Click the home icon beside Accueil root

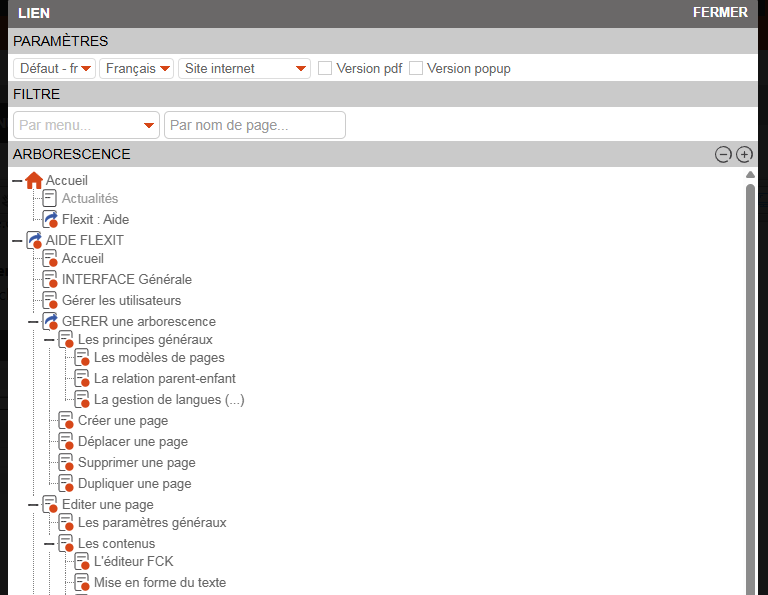click(34, 181)
